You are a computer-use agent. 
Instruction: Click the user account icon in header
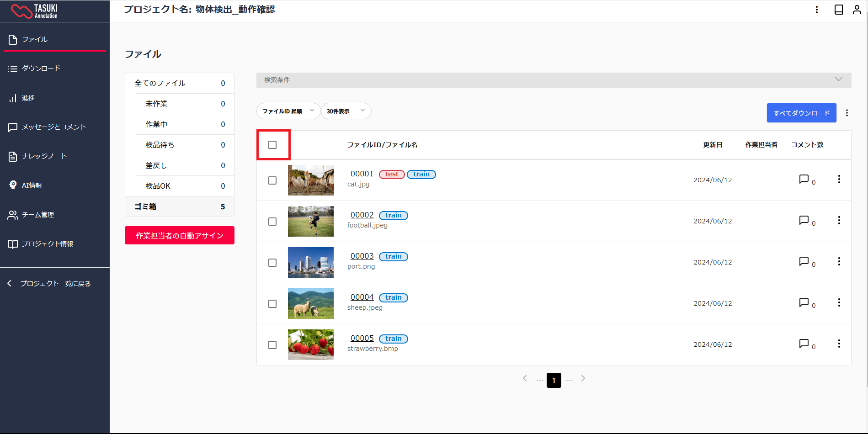pos(857,10)
